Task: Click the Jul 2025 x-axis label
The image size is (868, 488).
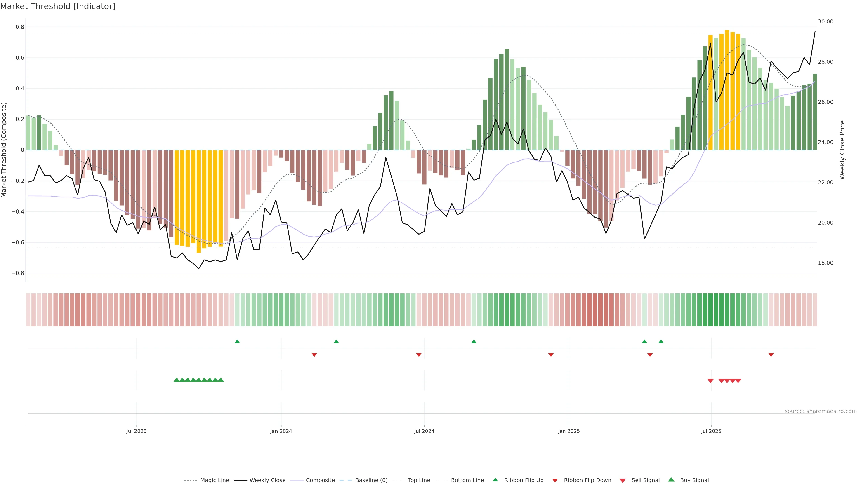Action: [711, 431]
